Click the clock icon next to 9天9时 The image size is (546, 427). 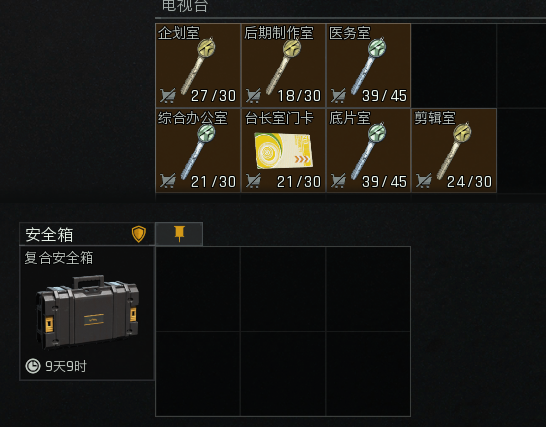33,366
